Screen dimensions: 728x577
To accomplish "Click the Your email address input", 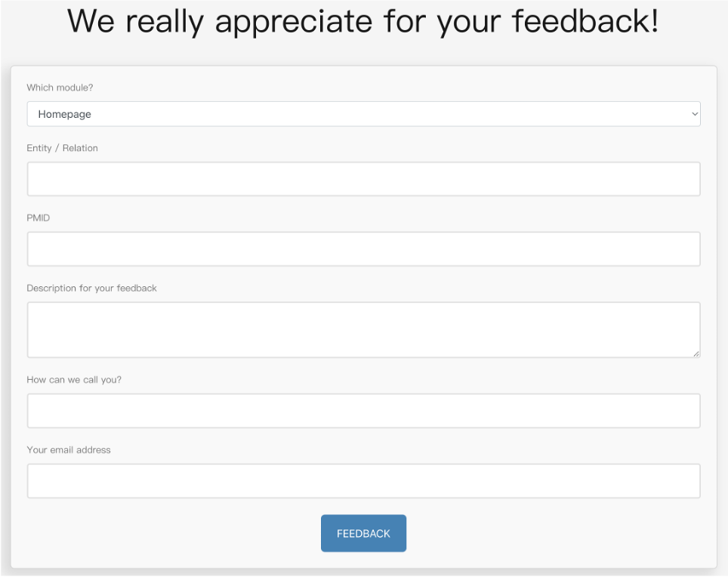I will pos(362,481).
